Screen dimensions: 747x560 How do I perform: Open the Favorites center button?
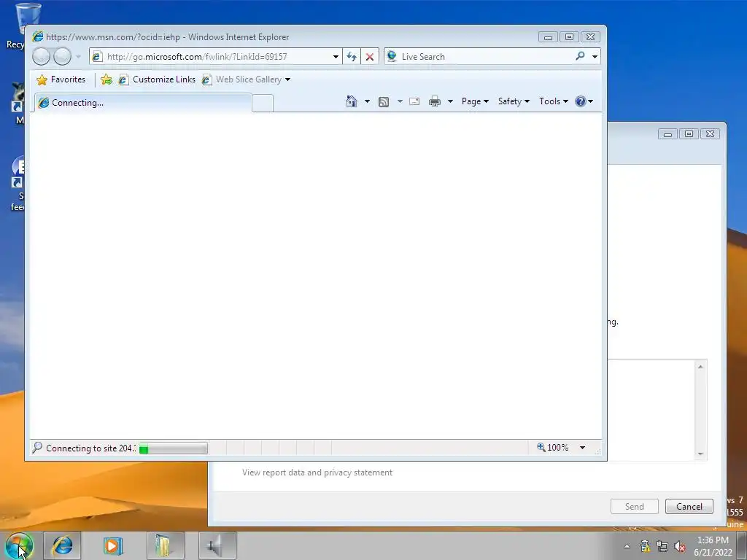click(61, 79)
